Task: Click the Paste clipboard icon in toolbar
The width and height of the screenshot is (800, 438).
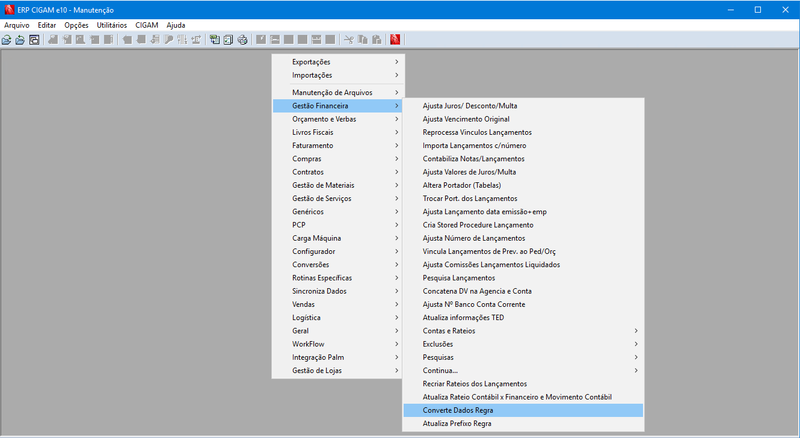Action: pos(377,39)
